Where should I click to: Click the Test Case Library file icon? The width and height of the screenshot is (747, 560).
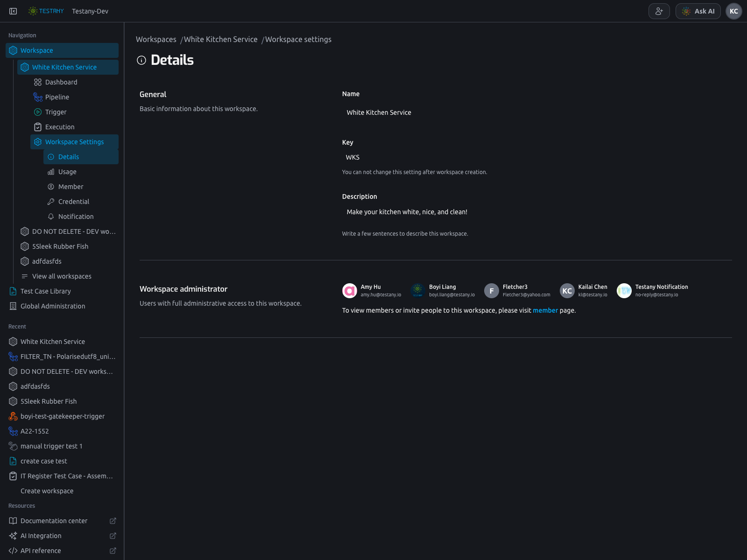tap(13, 291)
